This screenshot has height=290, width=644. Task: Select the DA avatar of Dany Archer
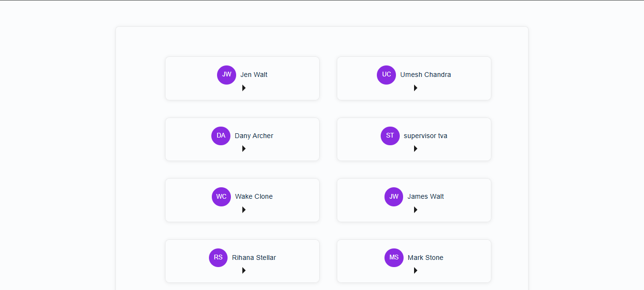[x=221, y=136]
